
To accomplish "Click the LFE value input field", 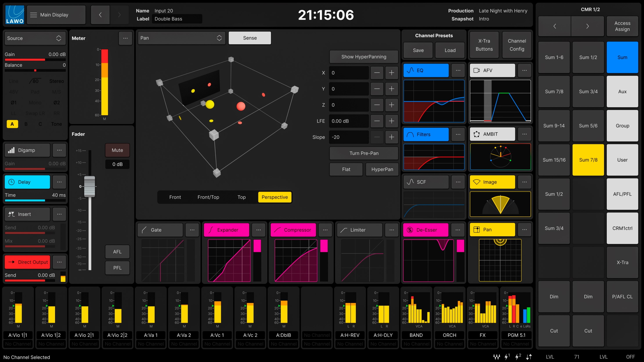I will tap(349, 121).
